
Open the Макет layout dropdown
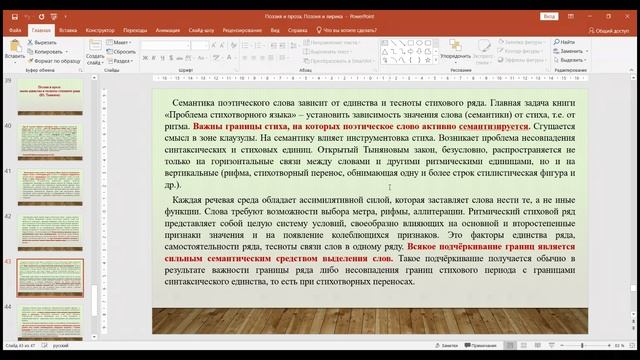[x=119, y=42]
